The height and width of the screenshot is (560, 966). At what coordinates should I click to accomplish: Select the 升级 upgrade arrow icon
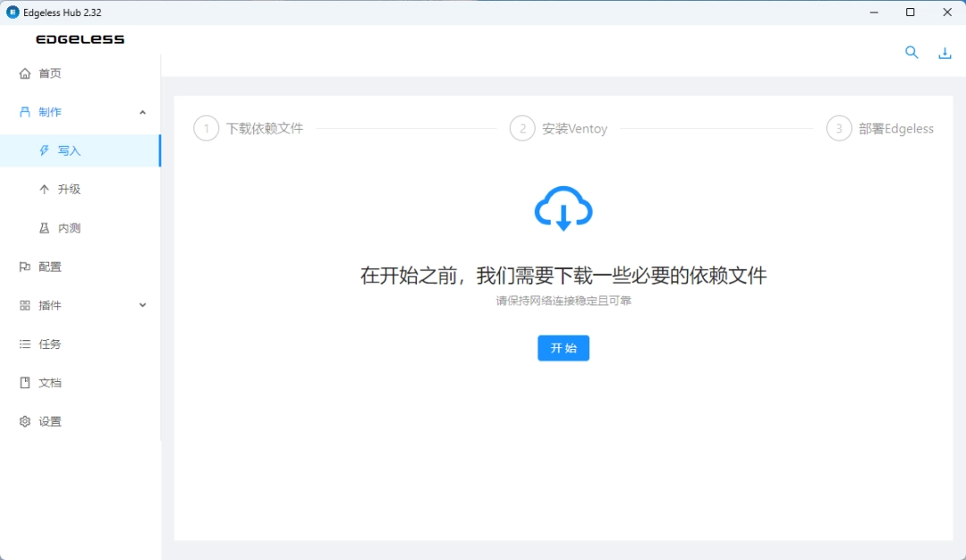[43, 189]
